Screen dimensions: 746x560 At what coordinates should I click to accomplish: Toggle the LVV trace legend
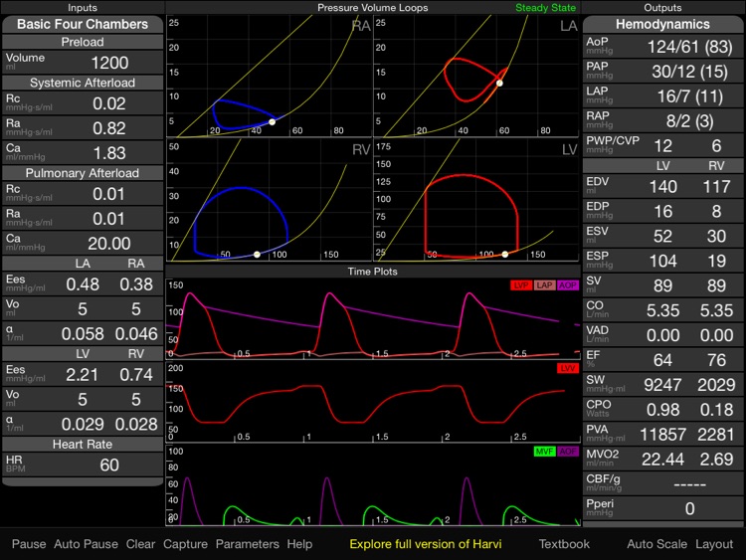[568, 368]
